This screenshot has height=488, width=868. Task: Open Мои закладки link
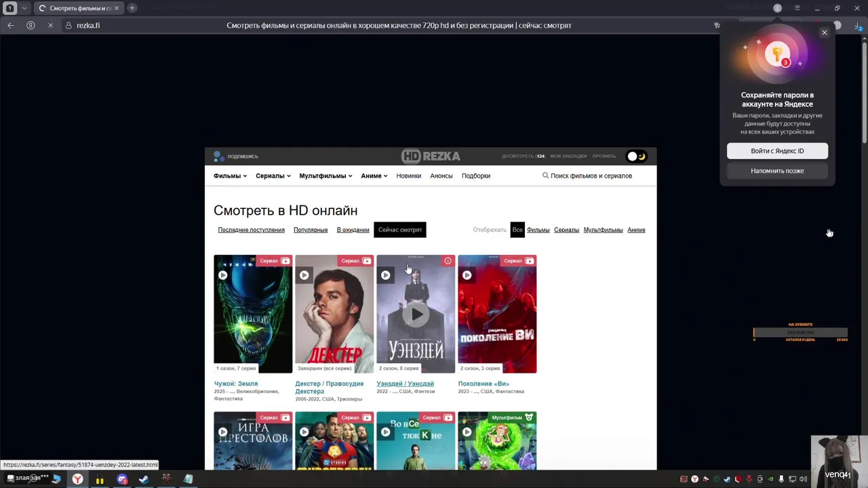[568, 157]
